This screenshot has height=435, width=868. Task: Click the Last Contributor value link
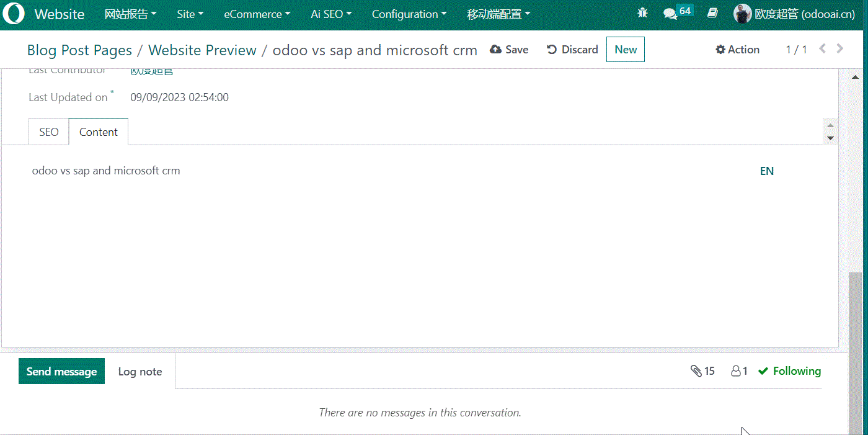pos(152,71)
